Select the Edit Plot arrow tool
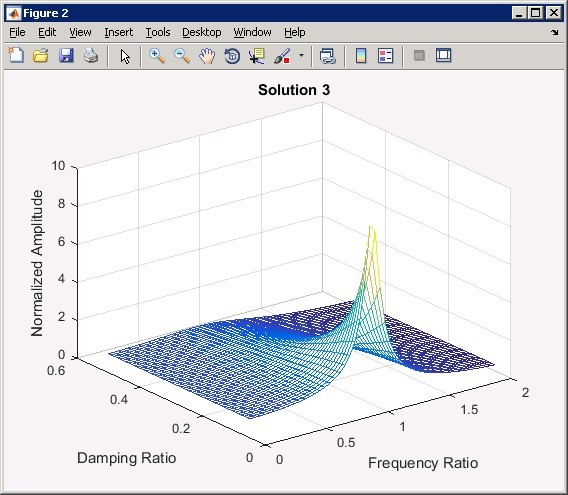The height and width of the screenshot is (495, 568). [x=125, y=56]
